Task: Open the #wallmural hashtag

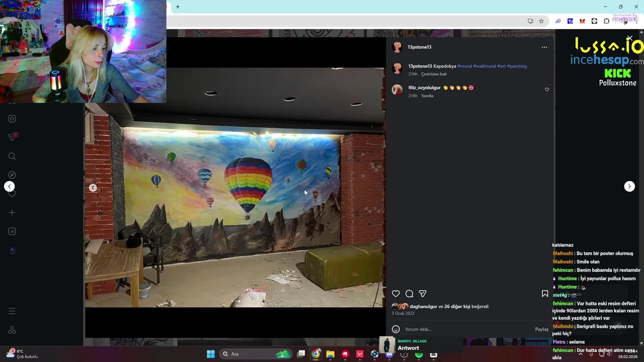Action: point(485,66)
